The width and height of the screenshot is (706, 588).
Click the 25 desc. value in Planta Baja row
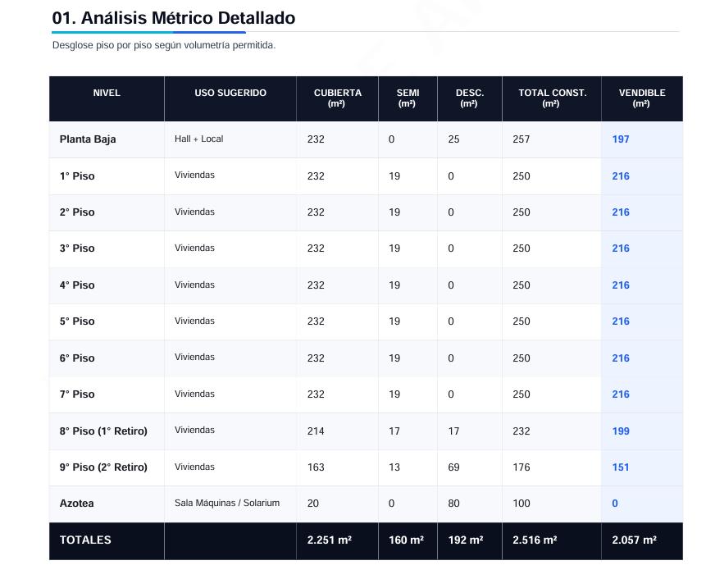point(453,139)
